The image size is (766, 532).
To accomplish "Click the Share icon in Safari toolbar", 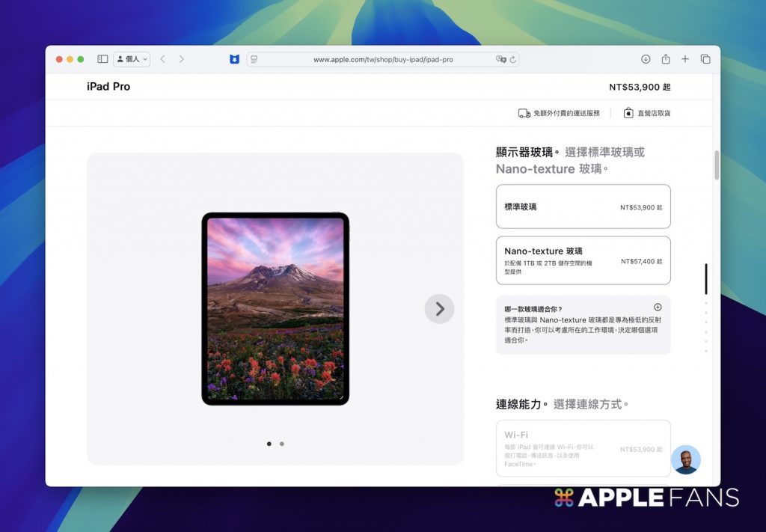I will coord(665,59).
